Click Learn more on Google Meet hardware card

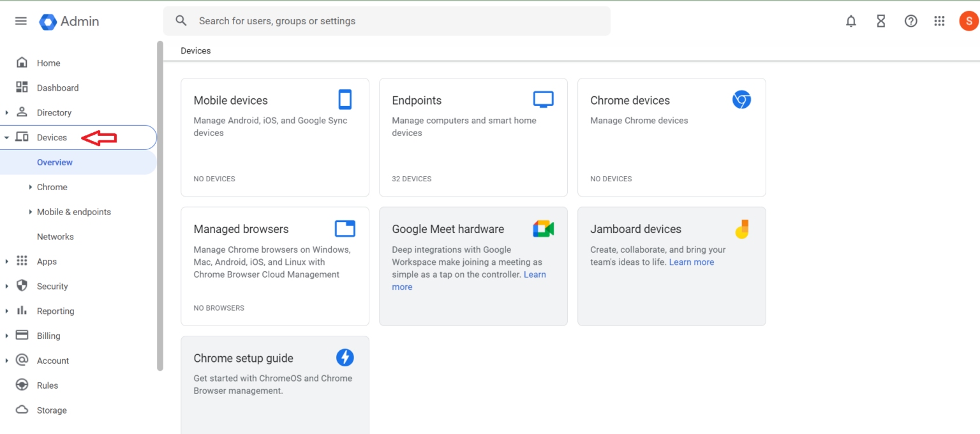533,274
